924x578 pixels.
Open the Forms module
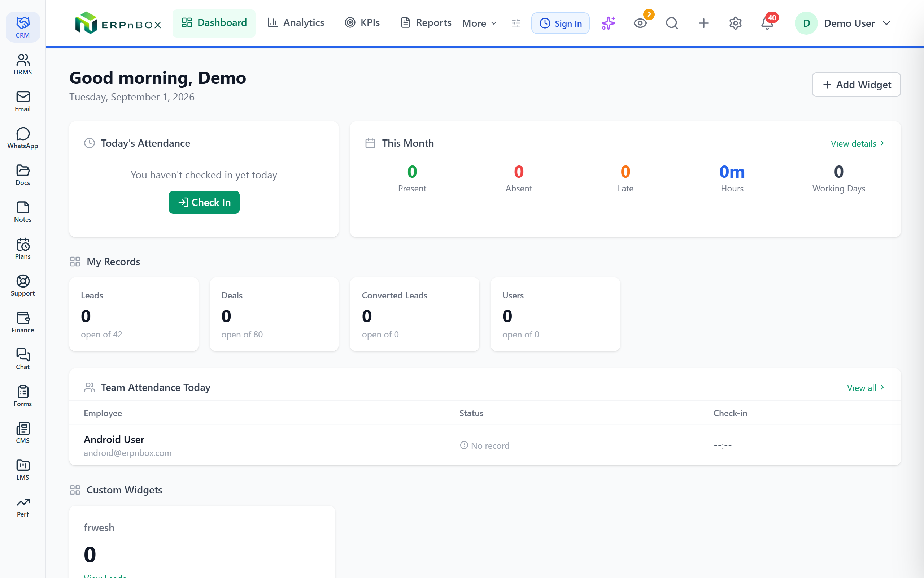tap(22, 396)
